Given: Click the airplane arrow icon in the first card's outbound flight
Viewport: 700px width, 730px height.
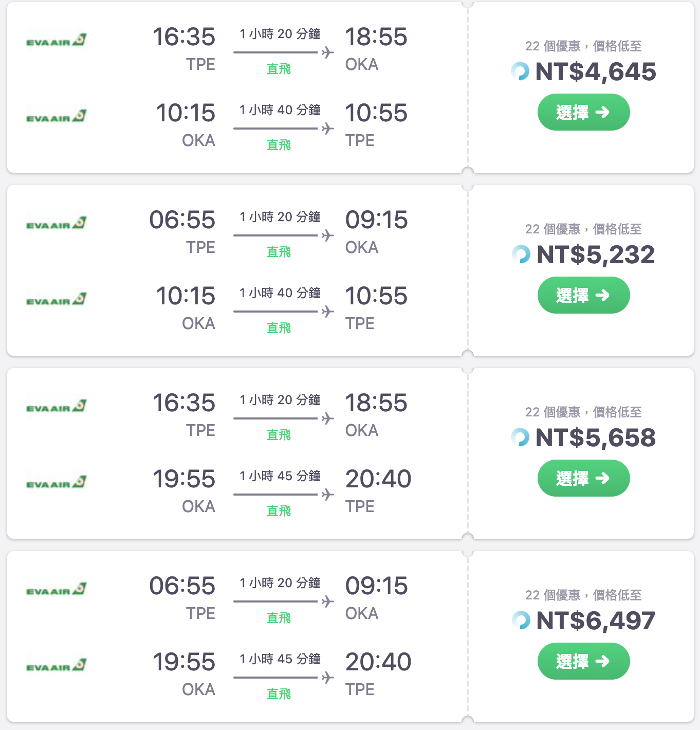Looking at the screenshot, I should coord(328,52).
